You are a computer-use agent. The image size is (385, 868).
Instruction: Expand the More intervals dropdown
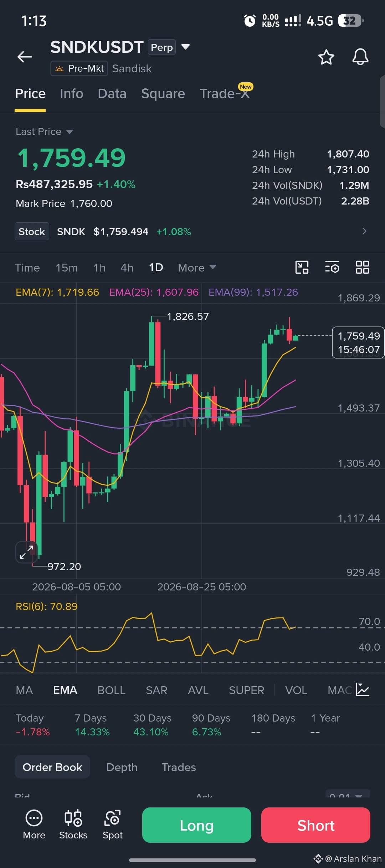(x=197, y=268)
